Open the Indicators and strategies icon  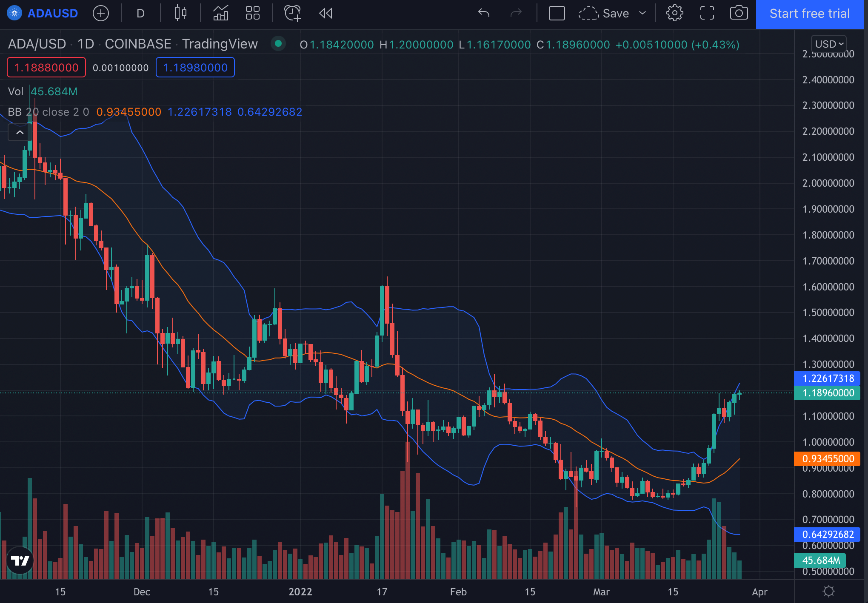[x=220, y=14]
